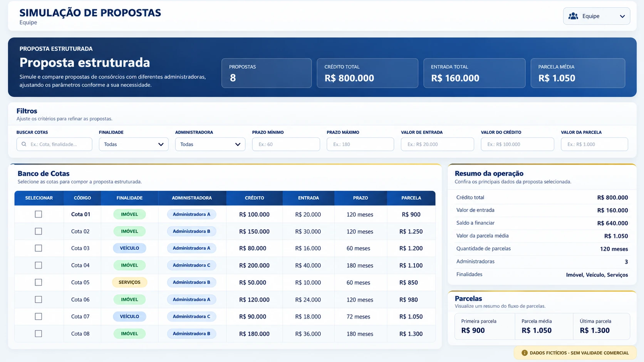Toggle the Cota 07 checkbox
Screen dimensions: 644x362
[x=39, y=316]
